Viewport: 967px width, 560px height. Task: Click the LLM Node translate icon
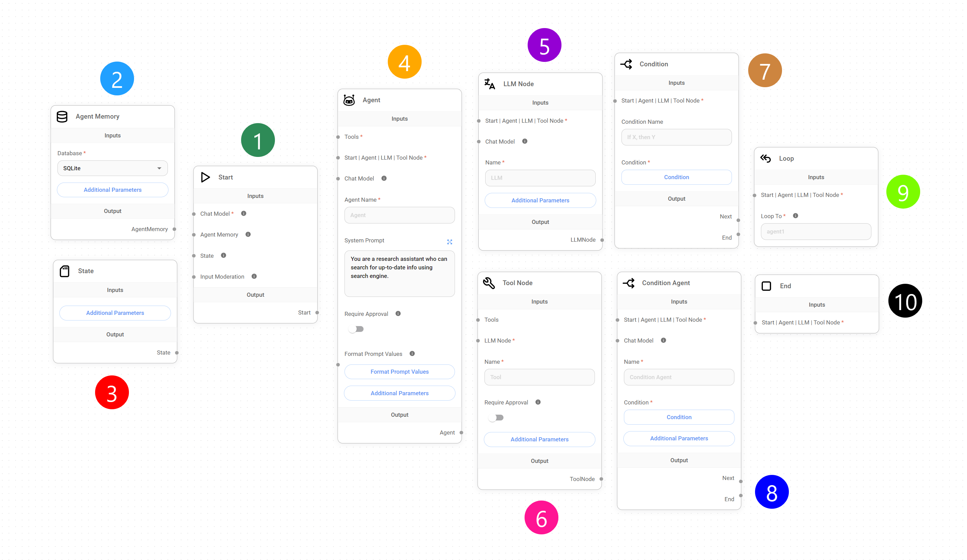(489, 84)
